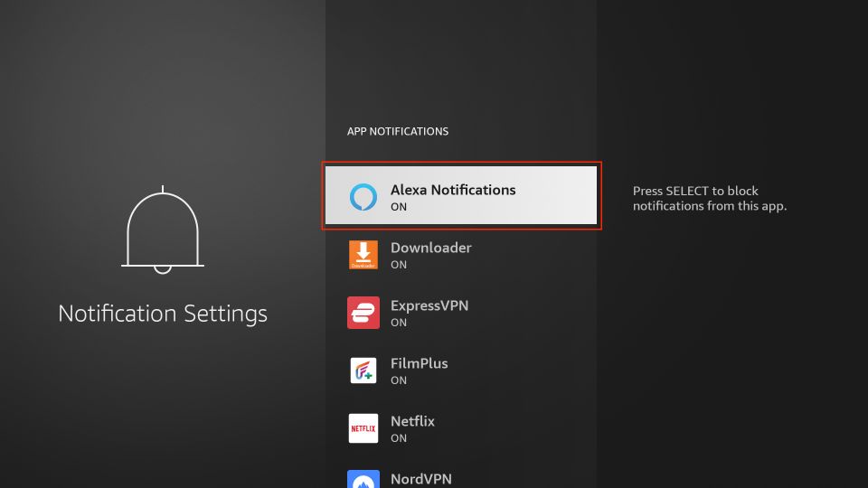Click the red ExpressVPN app icon
The image size is (868, 488).
pyautogui.click(x=363, y=313)
